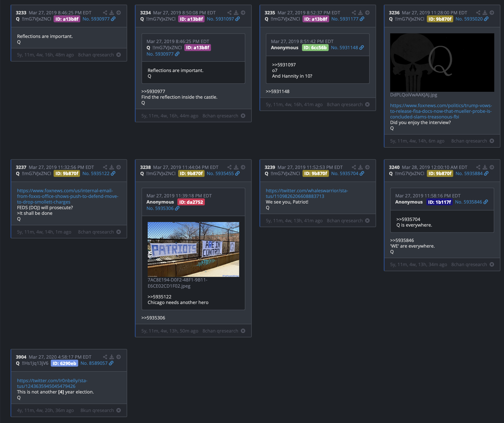Click share icon on post 3904

point(105,357)
